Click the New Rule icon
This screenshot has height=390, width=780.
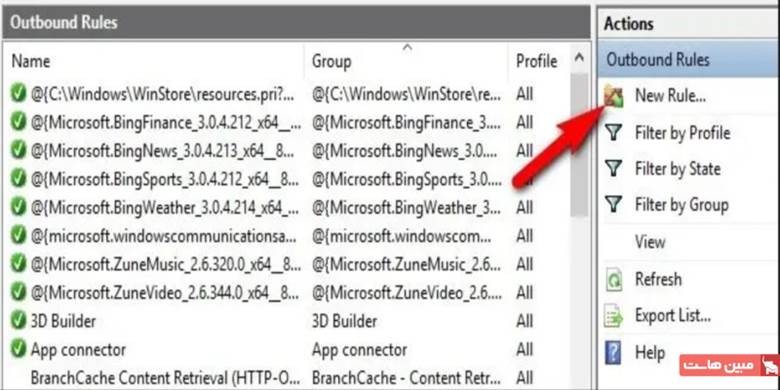point(613,96)
